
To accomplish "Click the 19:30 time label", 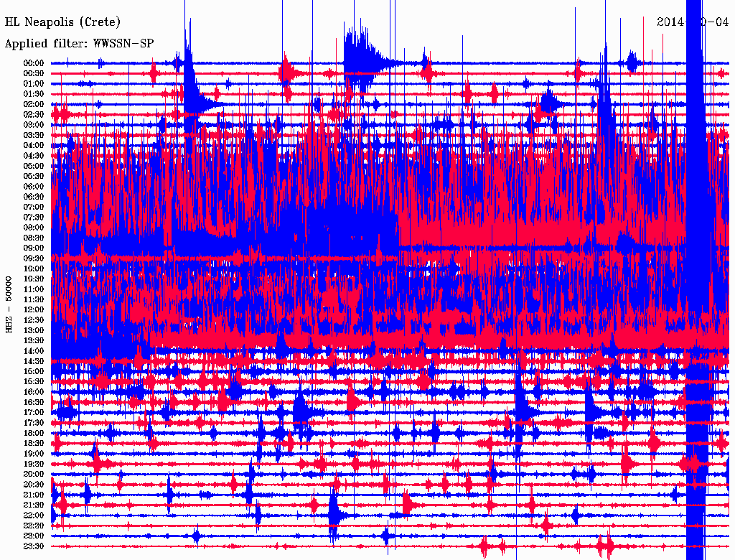I will pyautogui.click(x=34, y=465).
